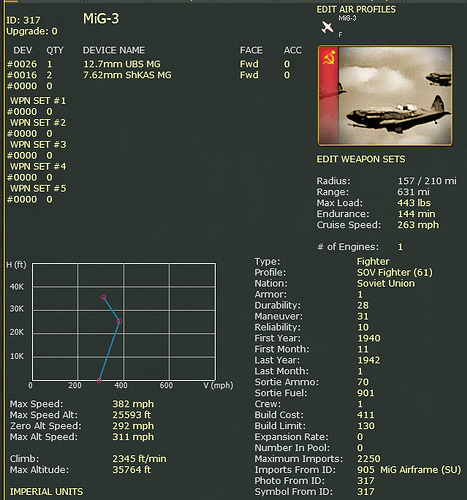The image size is (467, 500).
Task: Select the 12.7mm UBS MG device name
Action: [122, 64]
